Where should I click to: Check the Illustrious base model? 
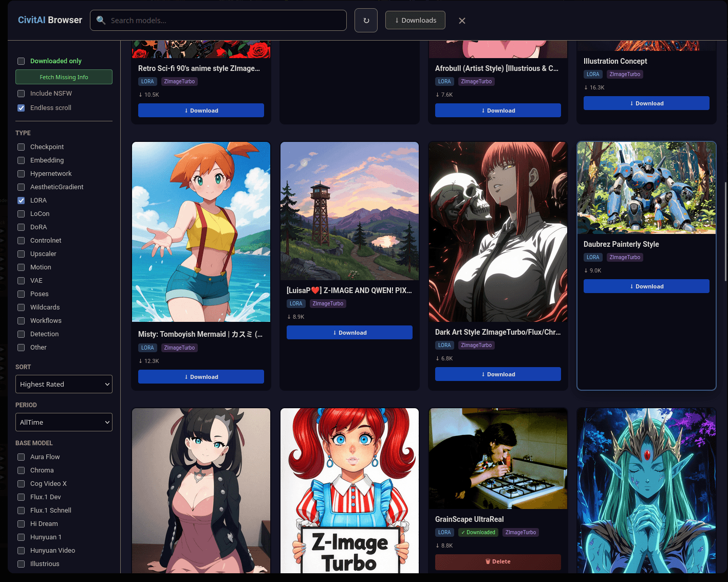[21, 564]
